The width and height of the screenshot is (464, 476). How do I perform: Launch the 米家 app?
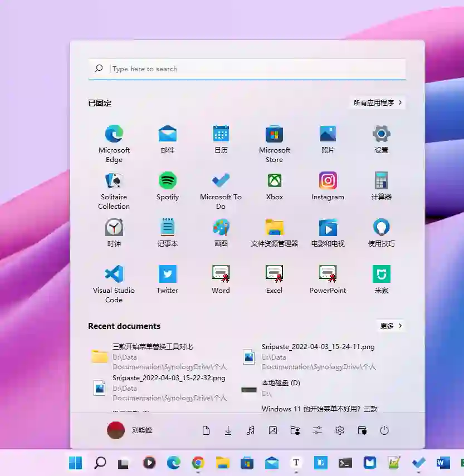pos(382,279)
